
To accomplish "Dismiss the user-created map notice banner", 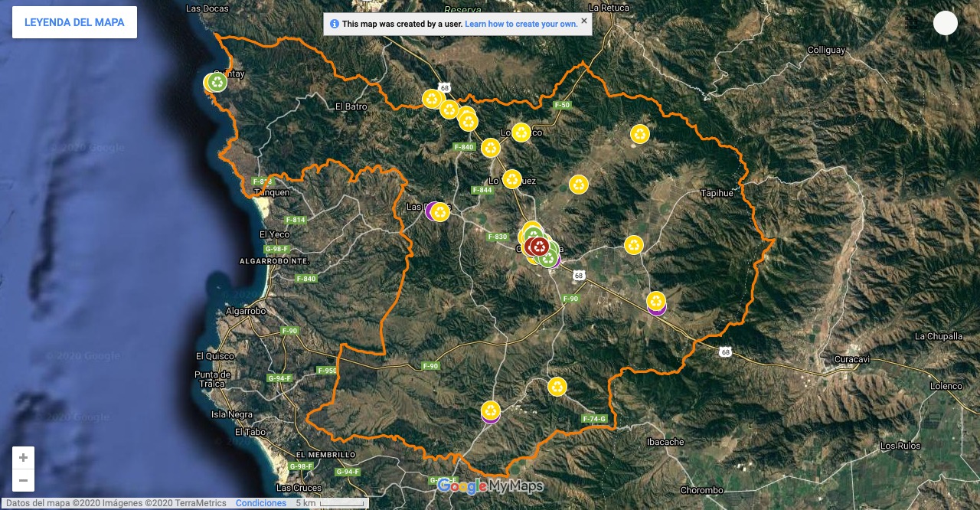I will pyautogui.click(x=584, y=21).
